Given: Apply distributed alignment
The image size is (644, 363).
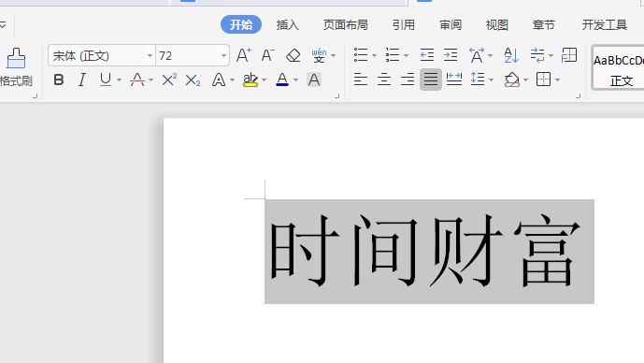Looking at the screenshot, I should click(x=454, y=79).
